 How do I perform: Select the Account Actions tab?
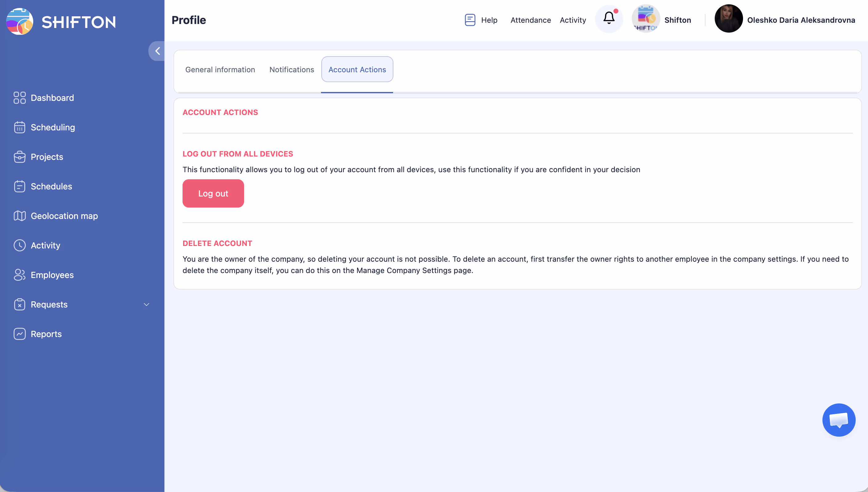click(x=357, y=69)
